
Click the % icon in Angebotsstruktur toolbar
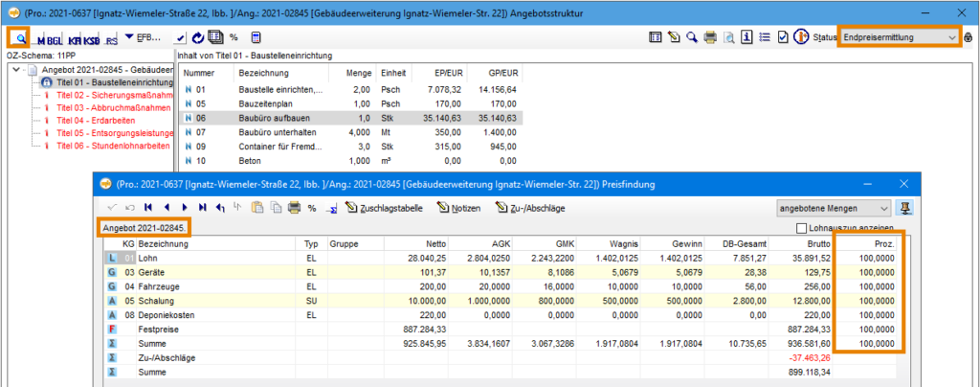[x=234, y=37]
